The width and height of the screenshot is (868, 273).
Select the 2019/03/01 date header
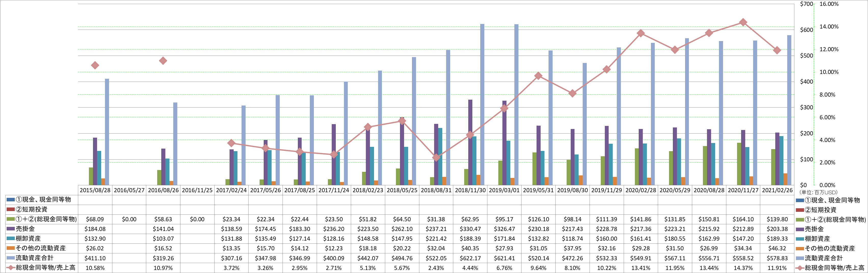pyautogui.click(x=504, y=190)
